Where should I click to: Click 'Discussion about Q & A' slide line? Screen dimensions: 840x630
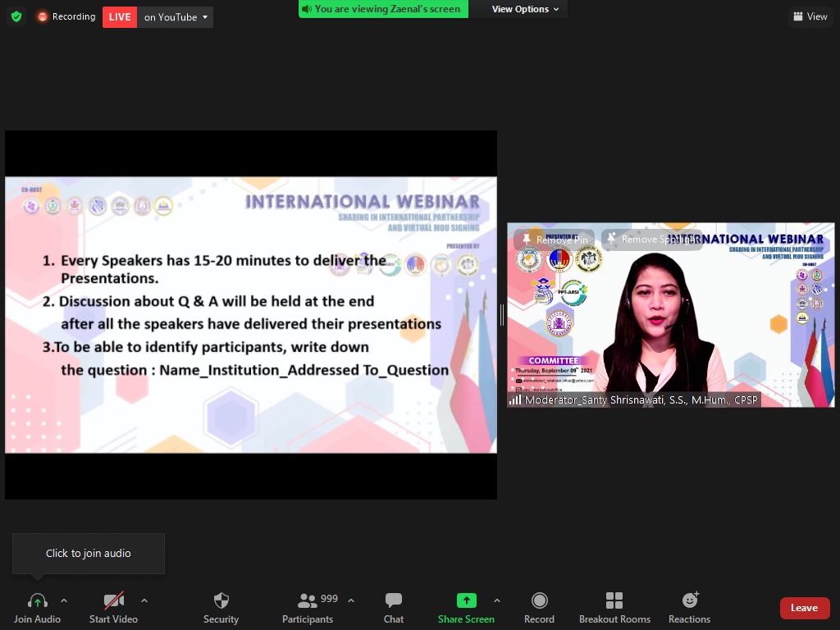tap(208, 301)
